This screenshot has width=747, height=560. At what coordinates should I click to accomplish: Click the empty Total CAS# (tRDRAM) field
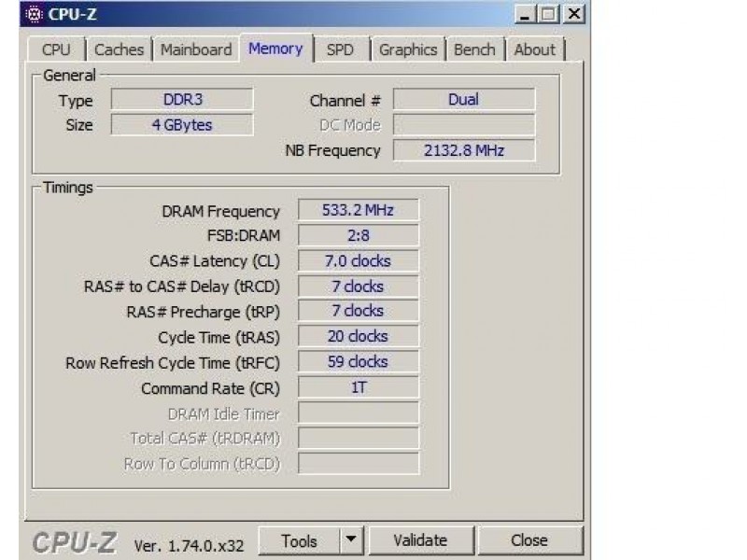(359, 438)
